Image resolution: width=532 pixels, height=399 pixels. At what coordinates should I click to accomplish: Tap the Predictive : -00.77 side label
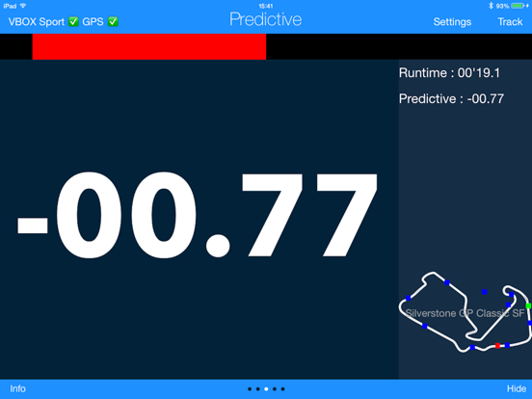coord(451,98)
